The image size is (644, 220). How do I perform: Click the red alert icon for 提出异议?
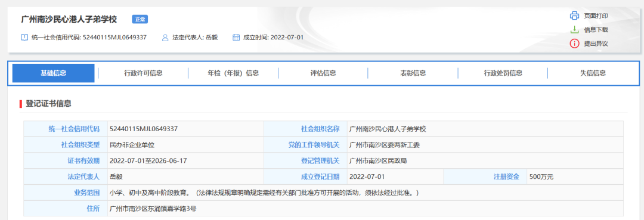pyautogui.click(x=574, y=44)
